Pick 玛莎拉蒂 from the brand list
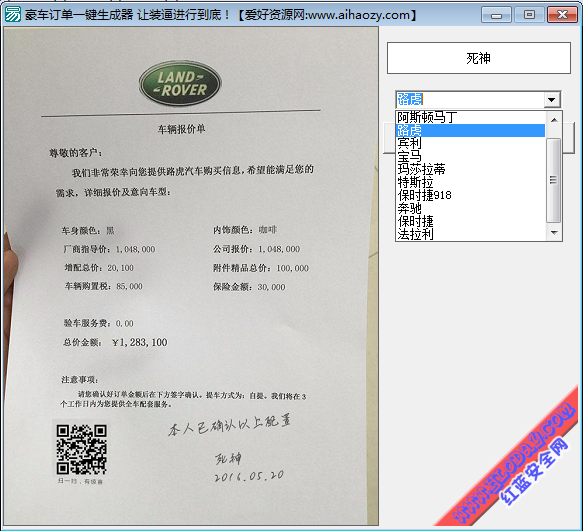583x531 pixels. (x=470, y=170)
